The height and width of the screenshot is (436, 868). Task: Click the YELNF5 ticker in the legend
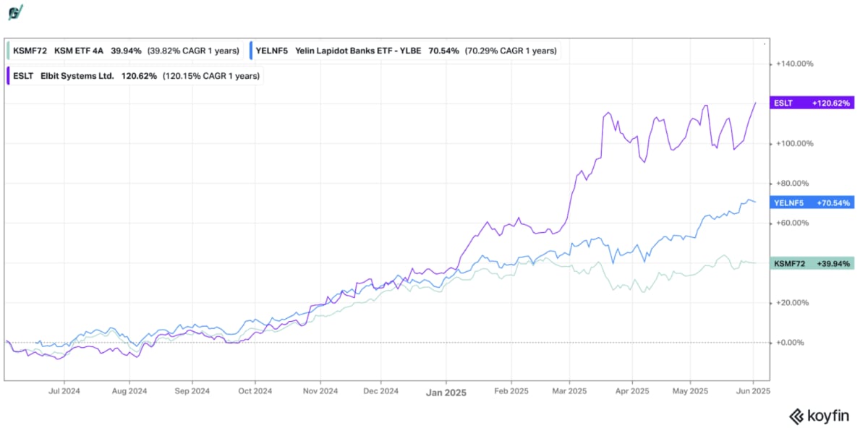(271, 51)
